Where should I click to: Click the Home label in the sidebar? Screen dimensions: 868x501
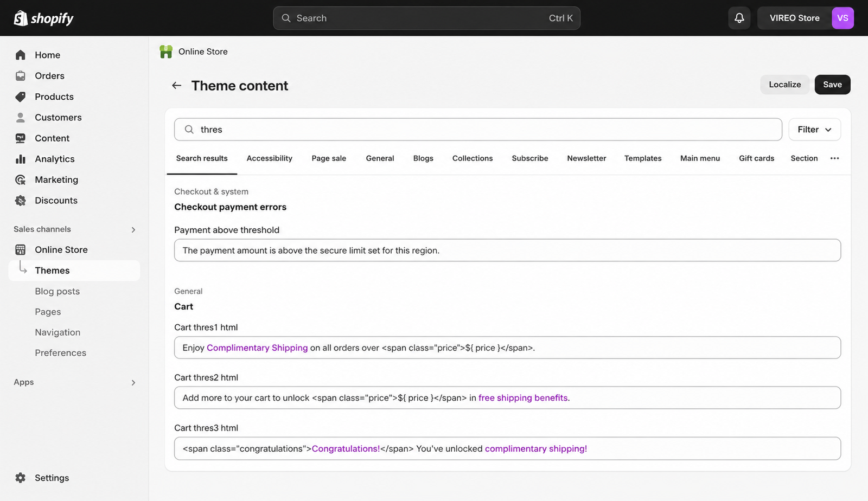[47, 55]
